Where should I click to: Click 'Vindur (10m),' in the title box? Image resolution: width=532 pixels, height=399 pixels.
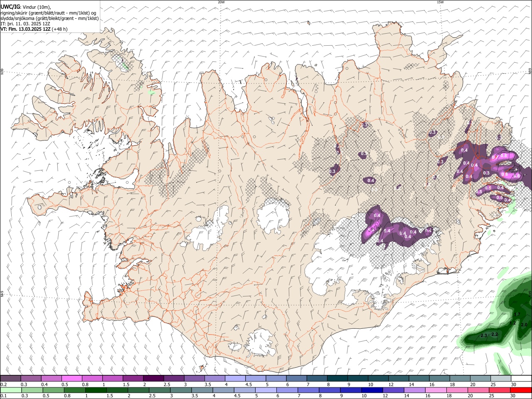(x=37, y=7)
